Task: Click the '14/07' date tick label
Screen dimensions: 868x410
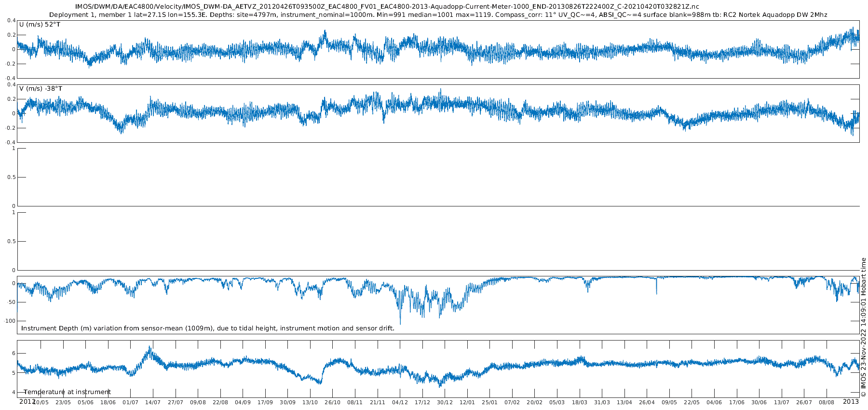Action: (153, 402)
